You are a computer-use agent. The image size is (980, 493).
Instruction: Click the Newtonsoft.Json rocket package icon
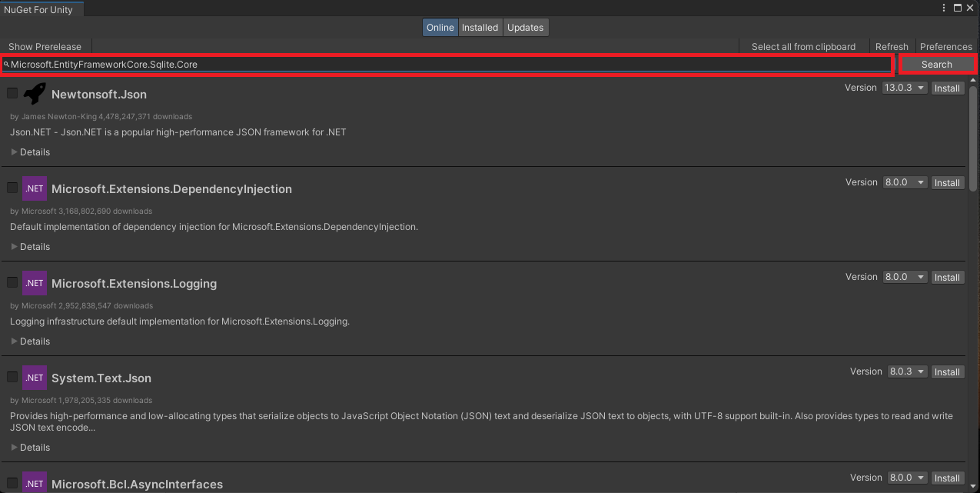pyautogui.click(x=35, y=94)
